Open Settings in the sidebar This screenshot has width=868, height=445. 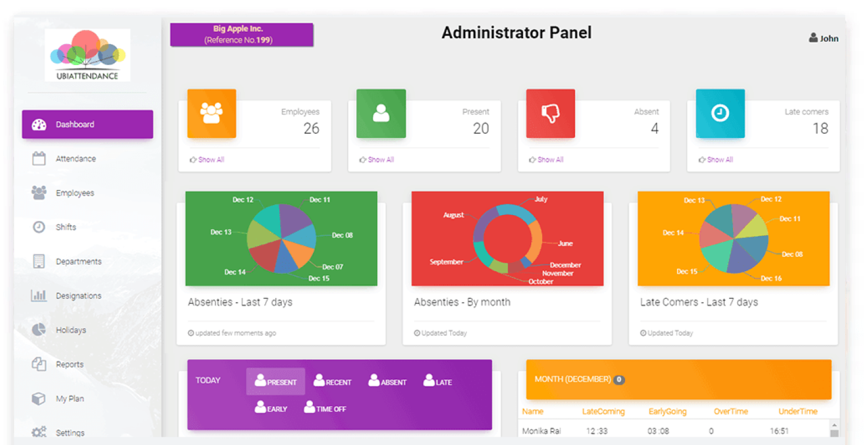[70, 433]
